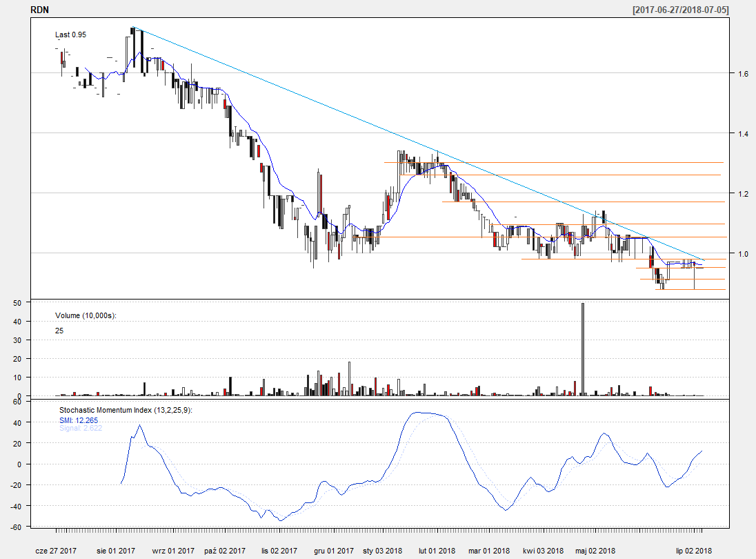Click the SMI axis label 60

pyautogui.click(x=18, y=402)
